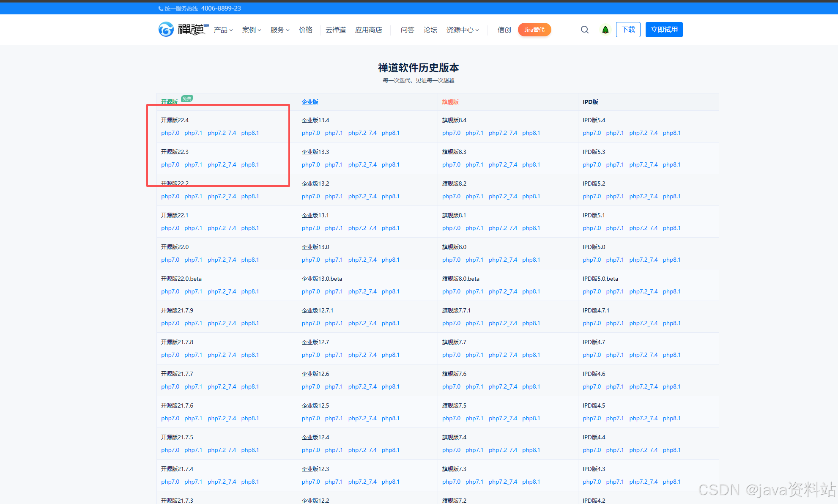Download php8.1 for 开源版22.0.beta
This screenshot has height=504, width=838.
click(250, 291)
